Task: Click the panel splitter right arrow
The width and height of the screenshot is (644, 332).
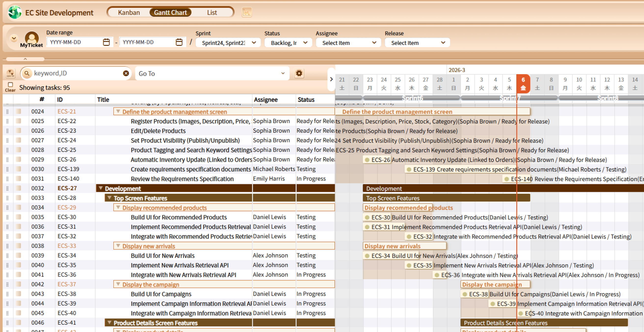Action: coord(331,79)
